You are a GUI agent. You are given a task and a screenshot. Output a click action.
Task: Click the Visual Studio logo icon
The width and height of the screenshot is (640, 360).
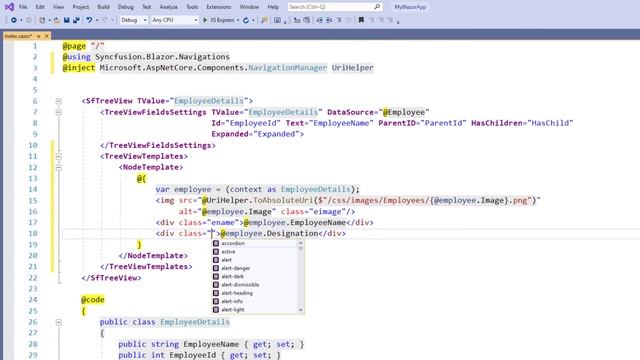[x=9, y=7]
